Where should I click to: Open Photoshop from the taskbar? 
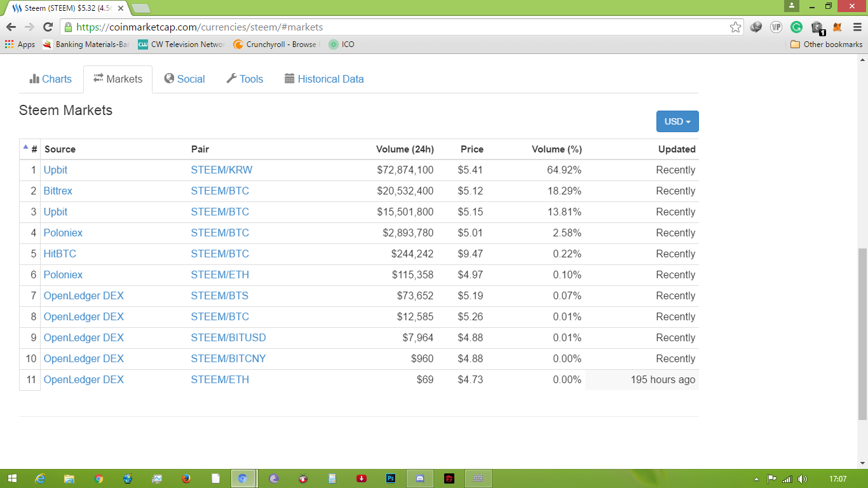(391, 478)
